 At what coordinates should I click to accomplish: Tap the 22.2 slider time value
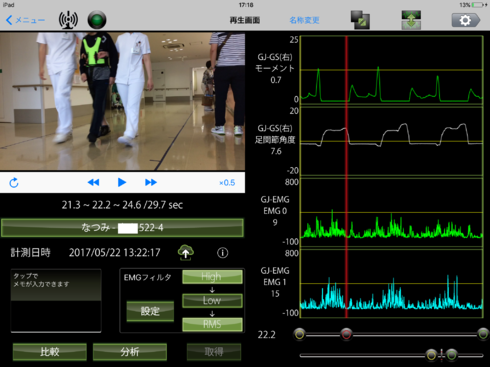coord(267,335)
